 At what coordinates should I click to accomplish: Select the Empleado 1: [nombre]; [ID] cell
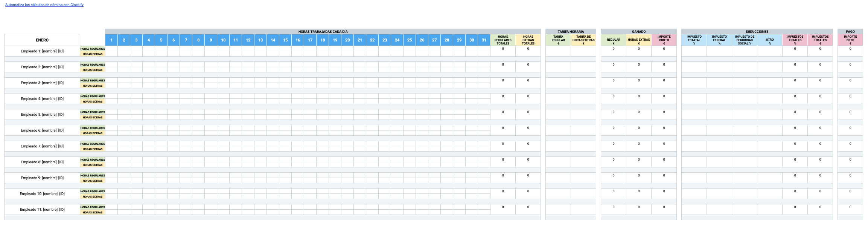click(42, 51)
